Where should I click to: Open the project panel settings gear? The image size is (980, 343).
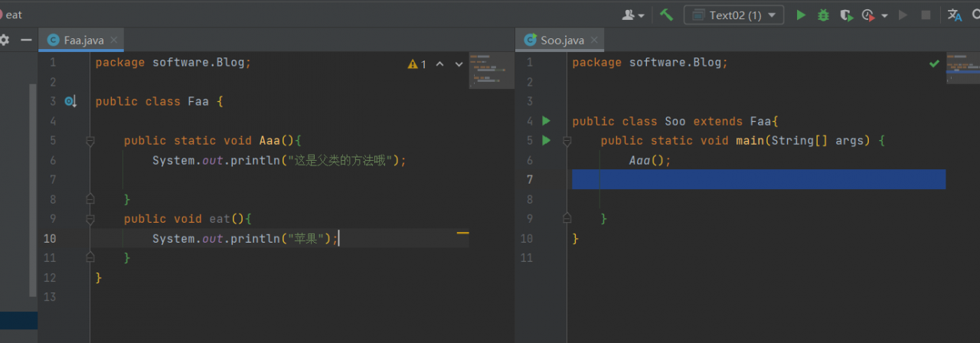tap(4, 40)
